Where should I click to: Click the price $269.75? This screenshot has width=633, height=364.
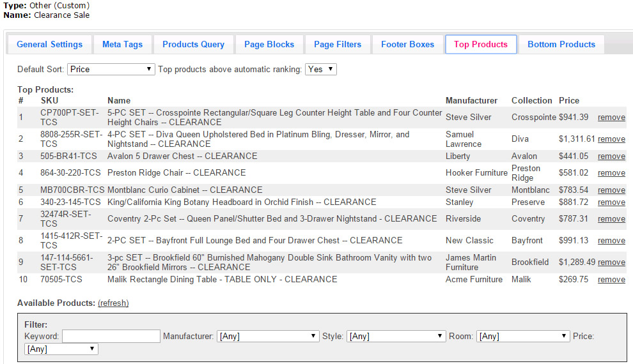[x=574, y=280]
